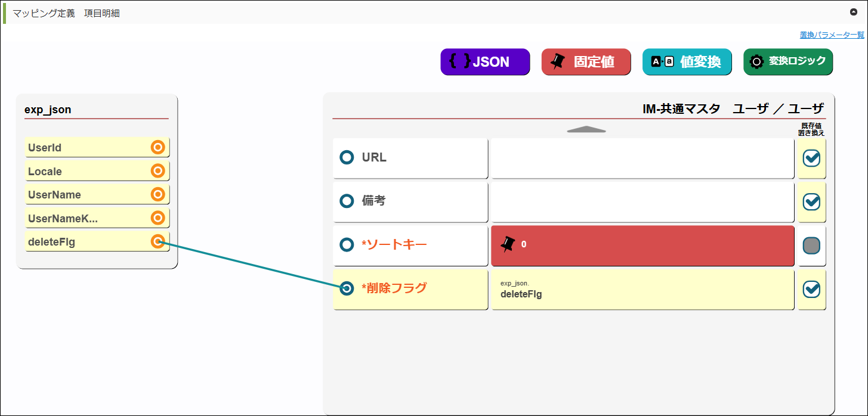Click the teal 値変換 button
868x416 pixels.
pos(687,62)
